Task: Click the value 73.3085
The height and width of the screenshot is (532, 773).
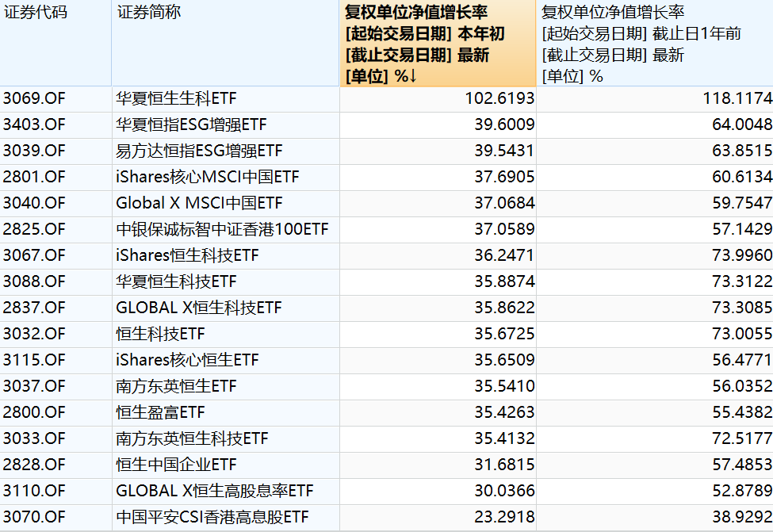Action: [742, 308]
